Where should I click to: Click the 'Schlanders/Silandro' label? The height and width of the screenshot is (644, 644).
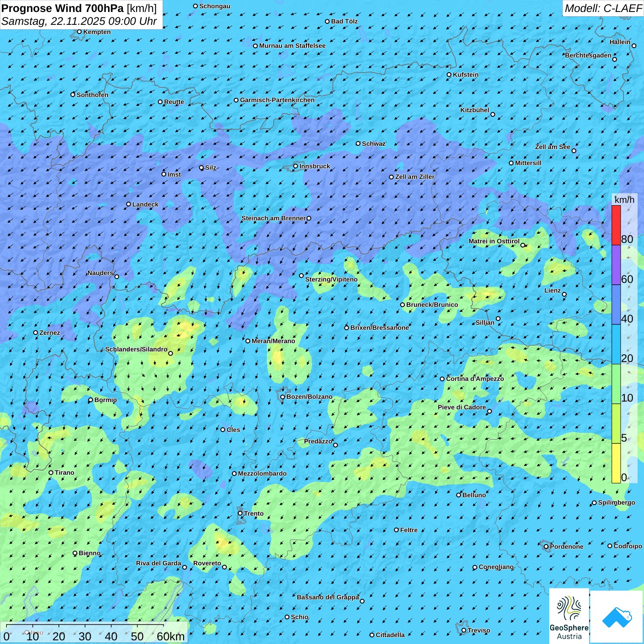(x=136, y=350)
